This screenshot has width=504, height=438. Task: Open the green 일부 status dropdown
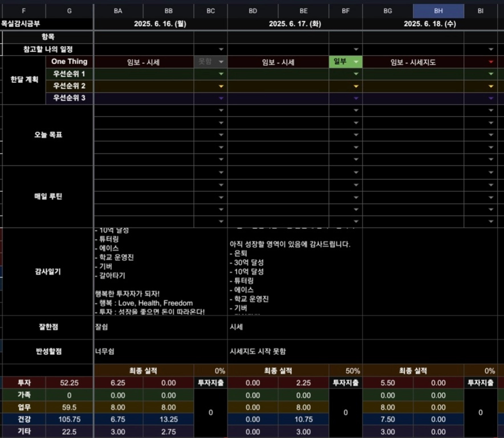tap(356, 62)
